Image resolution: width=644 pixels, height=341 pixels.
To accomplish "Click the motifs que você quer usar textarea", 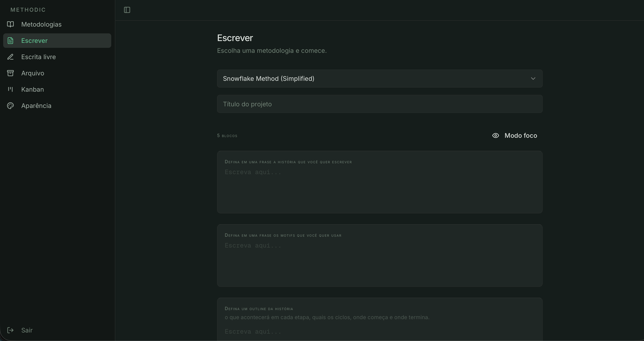I will tap(380, 261).
